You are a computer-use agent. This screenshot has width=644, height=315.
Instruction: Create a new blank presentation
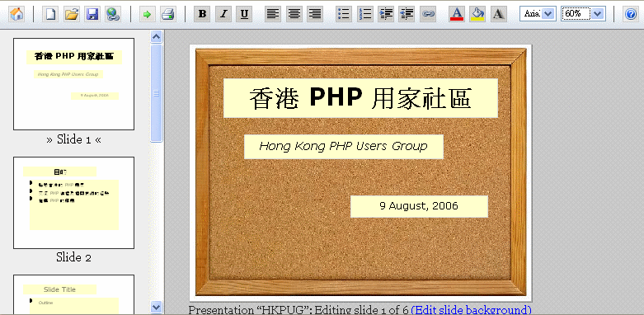click(50, 14)
